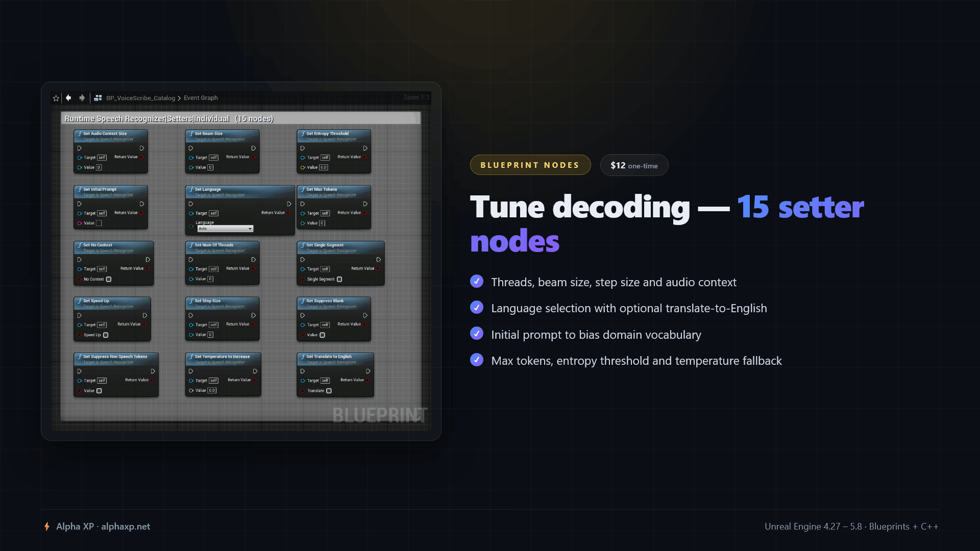
Task: Click the favorite star icon in graph toolbar
Action: click(56, 98)
